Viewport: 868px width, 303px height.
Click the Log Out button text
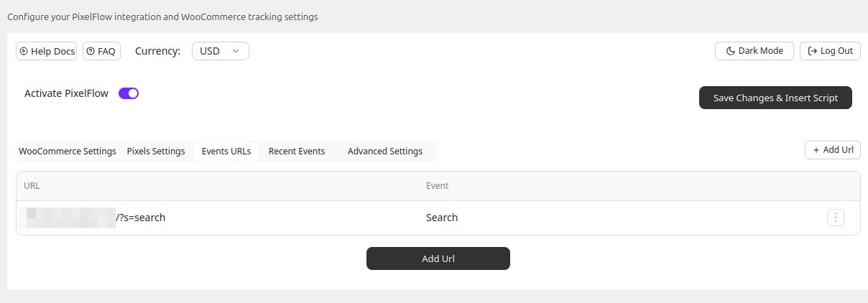(836, 51)
